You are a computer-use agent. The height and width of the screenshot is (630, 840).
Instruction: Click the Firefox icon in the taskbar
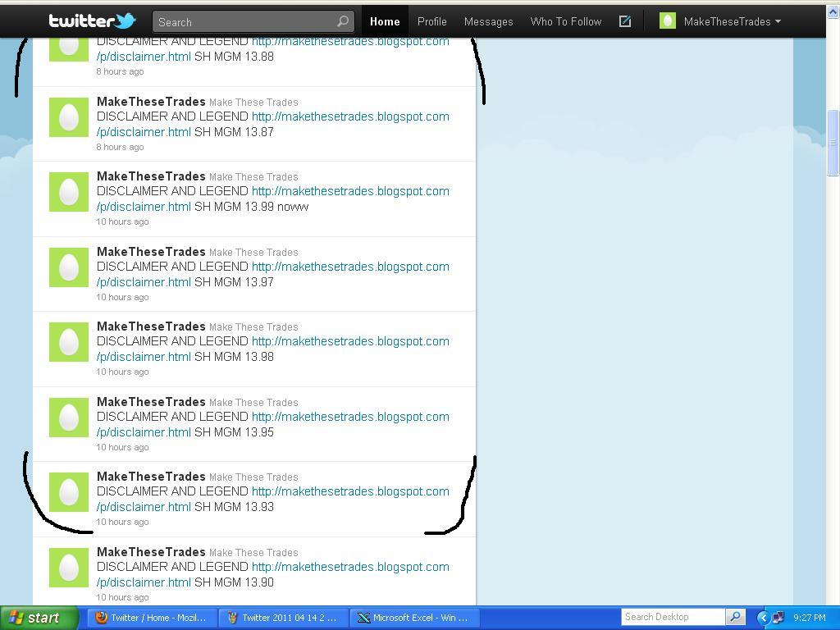[101, 618]
